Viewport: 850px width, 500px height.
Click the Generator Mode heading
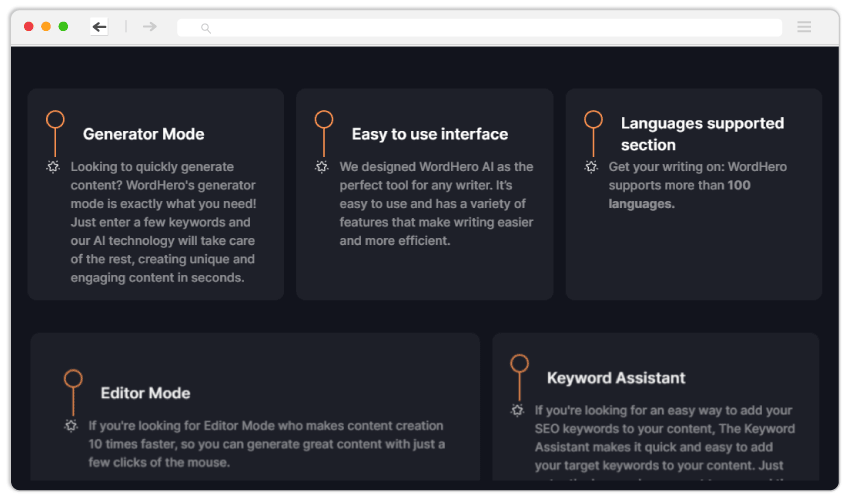tap(144, 134)
